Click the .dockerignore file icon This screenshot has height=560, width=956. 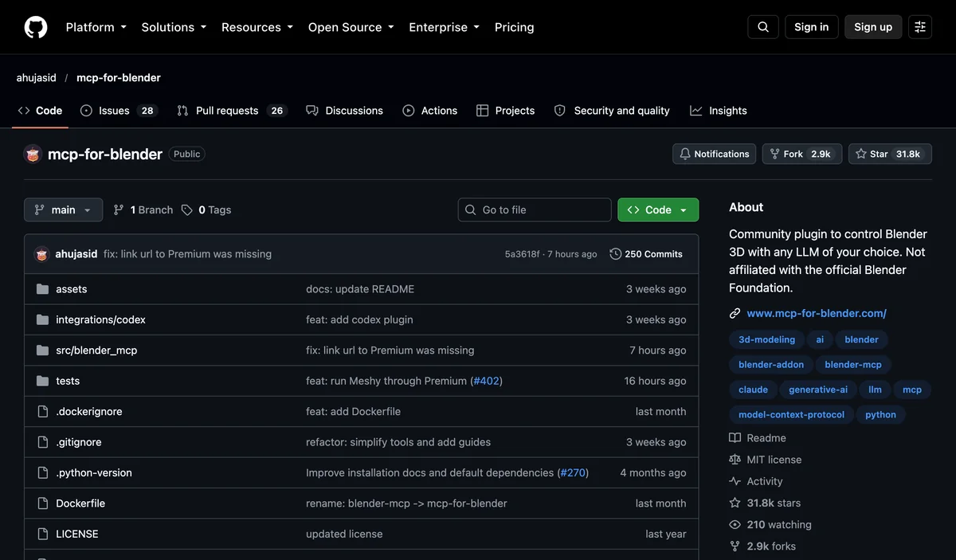click(x=43, y=412)
